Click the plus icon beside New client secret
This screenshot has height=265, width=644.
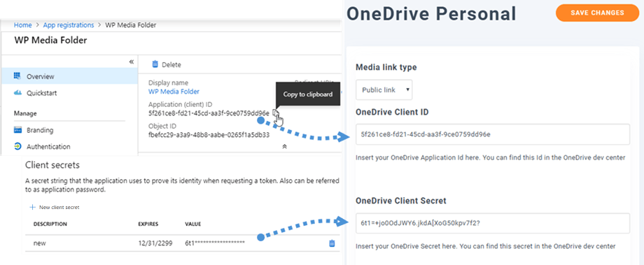pyautogui.click(x=32, y=208)
